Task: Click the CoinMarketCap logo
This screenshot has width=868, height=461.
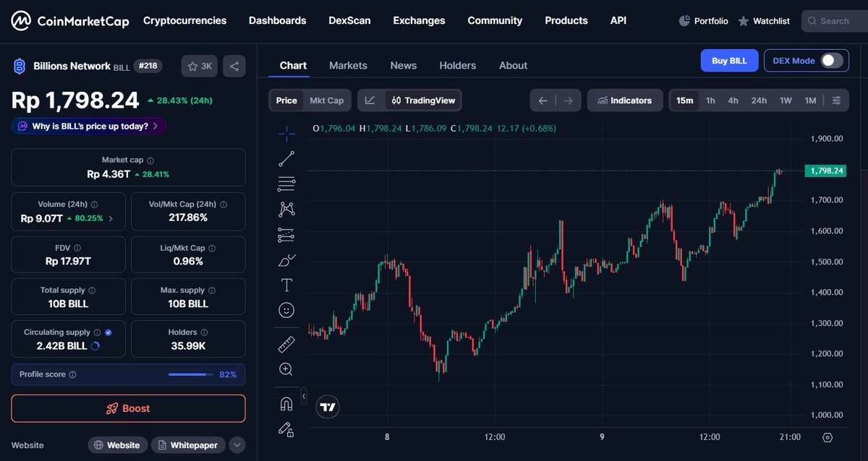Action: (x=70, y=21)
